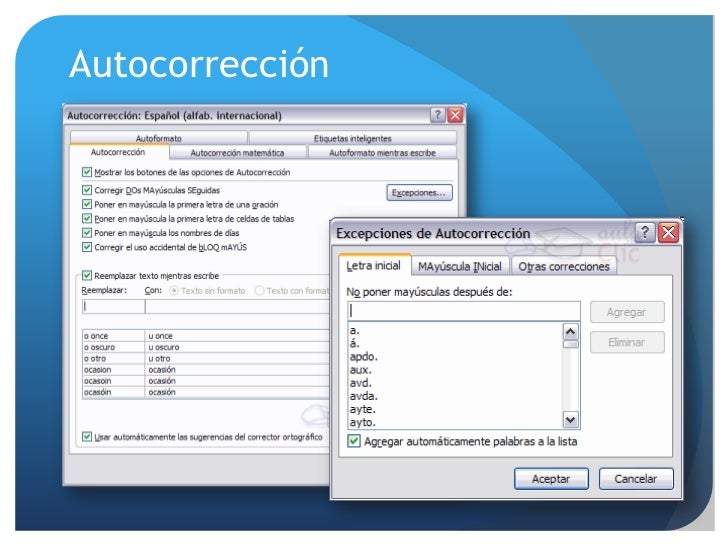This screenshot has width=728, height=546.
Task: Click help icon in Autocorrección: Español dialog
Action: (x=437, y=115)
